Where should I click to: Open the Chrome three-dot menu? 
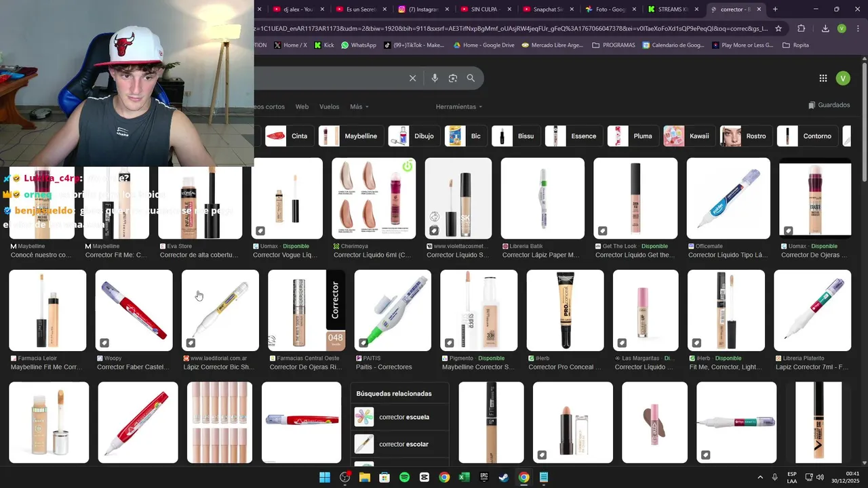pyautogui.click(x=857, y=28)
